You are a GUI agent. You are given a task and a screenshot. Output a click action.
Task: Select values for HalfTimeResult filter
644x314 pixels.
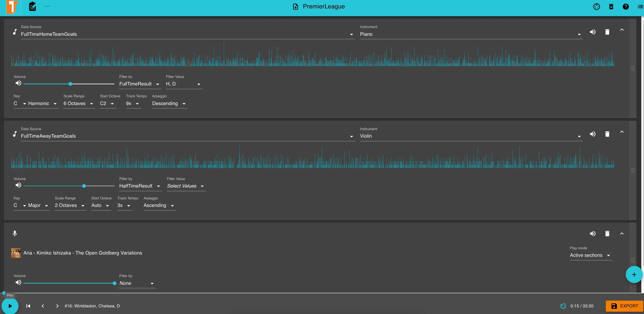coord(185,186)
